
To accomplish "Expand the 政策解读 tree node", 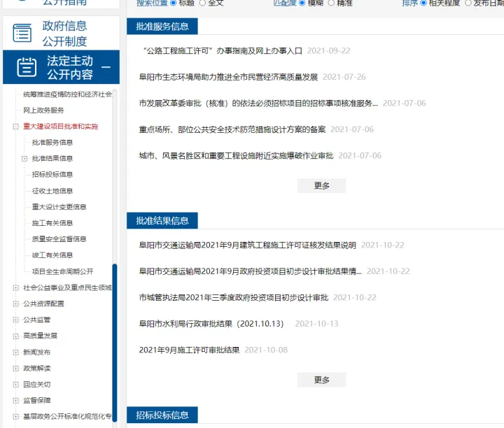I will (x=15, y=369).
